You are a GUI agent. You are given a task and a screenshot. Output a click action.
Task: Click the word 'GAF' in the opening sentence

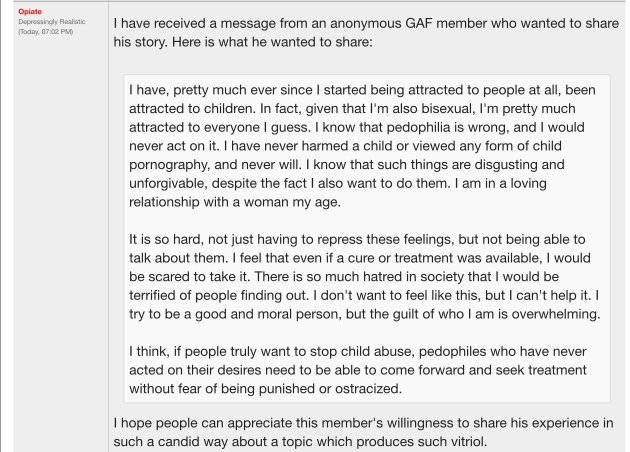pos(419,23)
